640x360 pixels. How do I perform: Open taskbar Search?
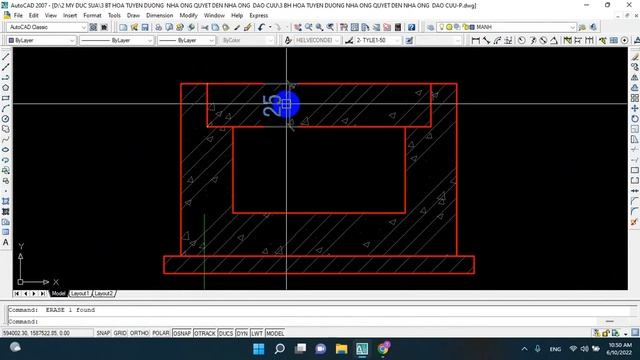[280, 349]
